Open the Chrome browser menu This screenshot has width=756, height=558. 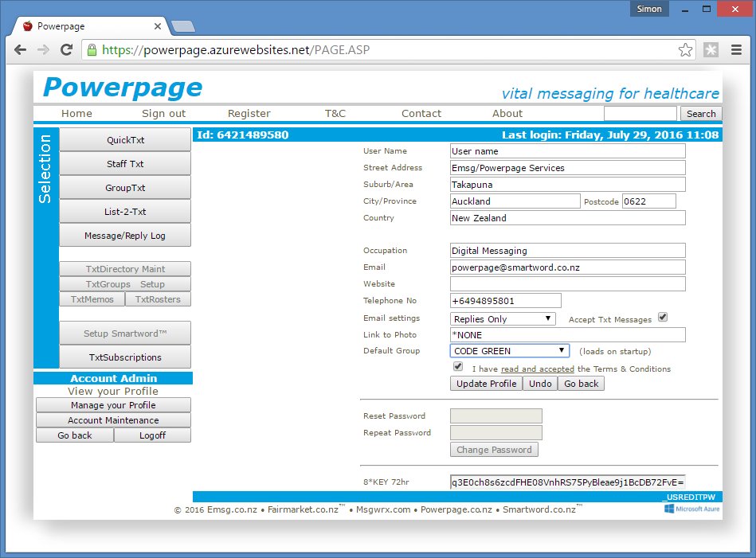tap(737, 49)
